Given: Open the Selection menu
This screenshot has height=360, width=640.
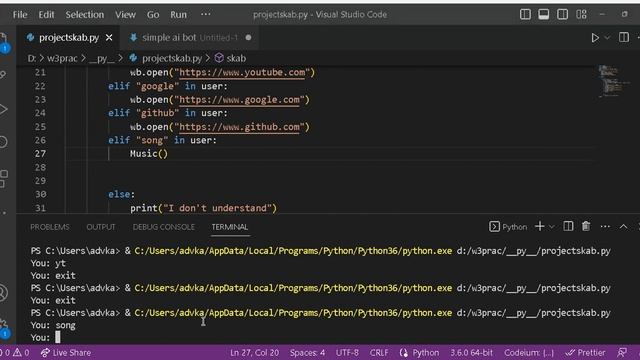Looking at the screenshot, I should click(84, 15).
